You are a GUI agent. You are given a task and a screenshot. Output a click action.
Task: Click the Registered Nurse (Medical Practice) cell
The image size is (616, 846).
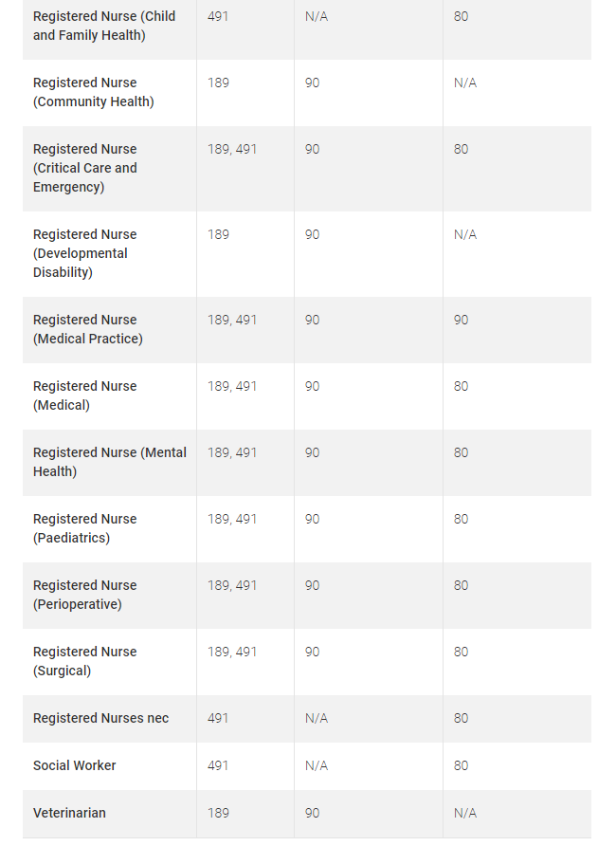[88, 329]
